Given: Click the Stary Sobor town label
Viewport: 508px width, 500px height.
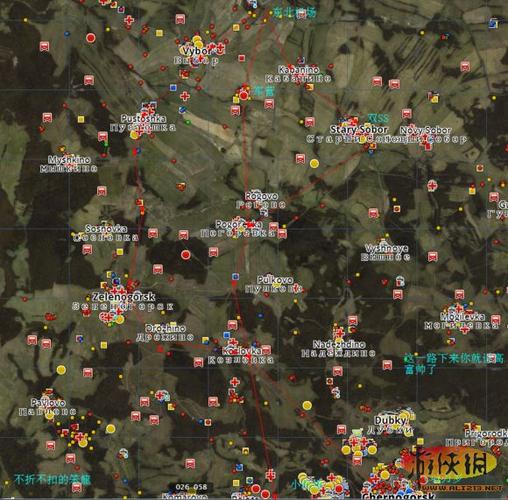Looking at the screenshot, I should click(x=359, y=129).
